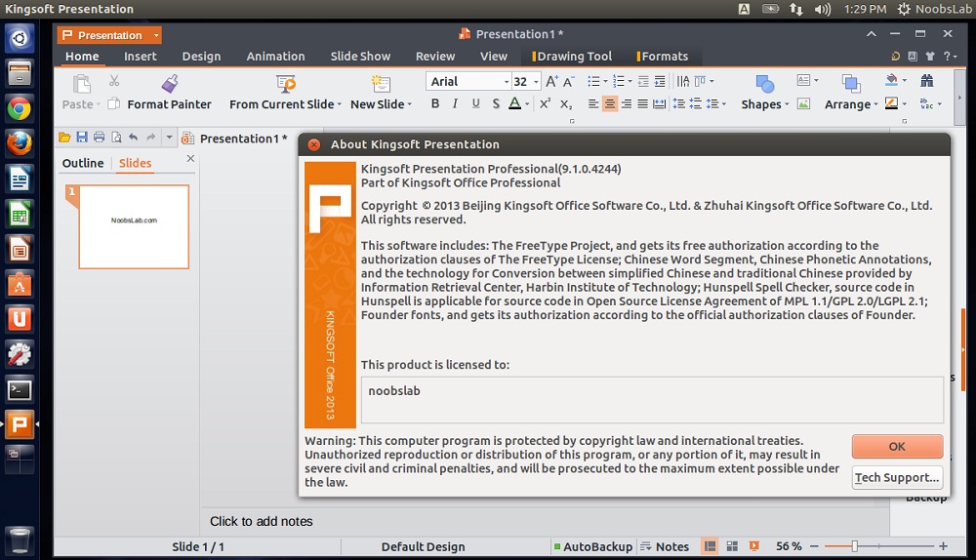The height and width of the screenshot is (560, 976).
Task: Click the Decrease Indent icon
Action: click(643, 82)
